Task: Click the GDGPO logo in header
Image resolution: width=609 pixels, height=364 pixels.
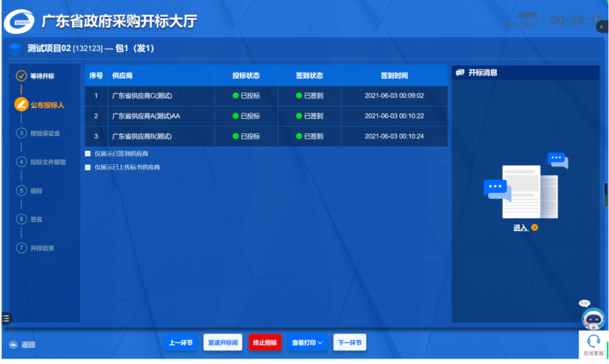Action: pos(18,22)
